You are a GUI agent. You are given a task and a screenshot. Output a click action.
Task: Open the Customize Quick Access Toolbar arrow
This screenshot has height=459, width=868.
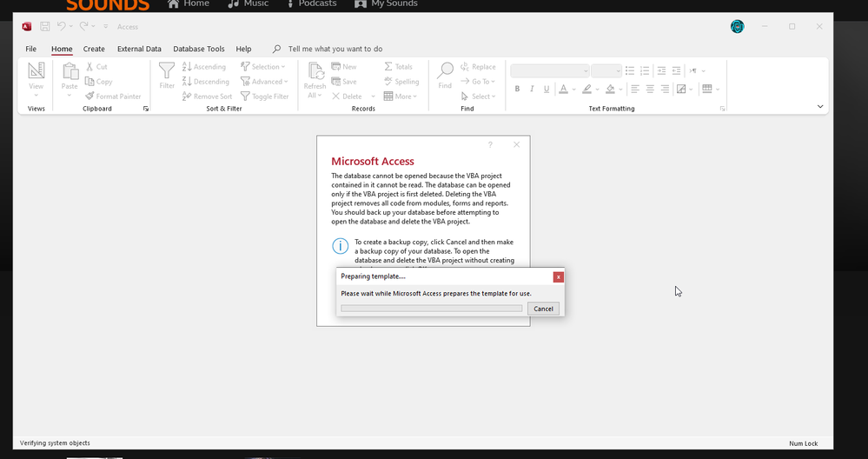coord(106,27)
